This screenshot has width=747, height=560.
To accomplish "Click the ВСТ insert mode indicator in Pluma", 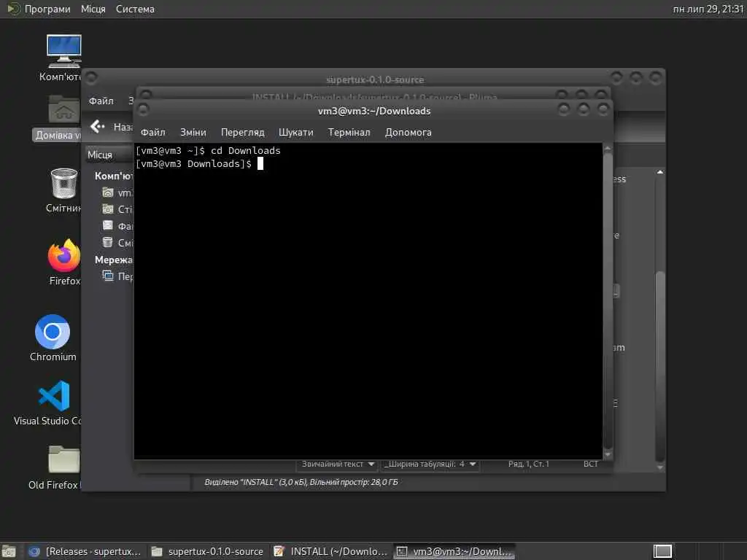I will coord(591,464).
